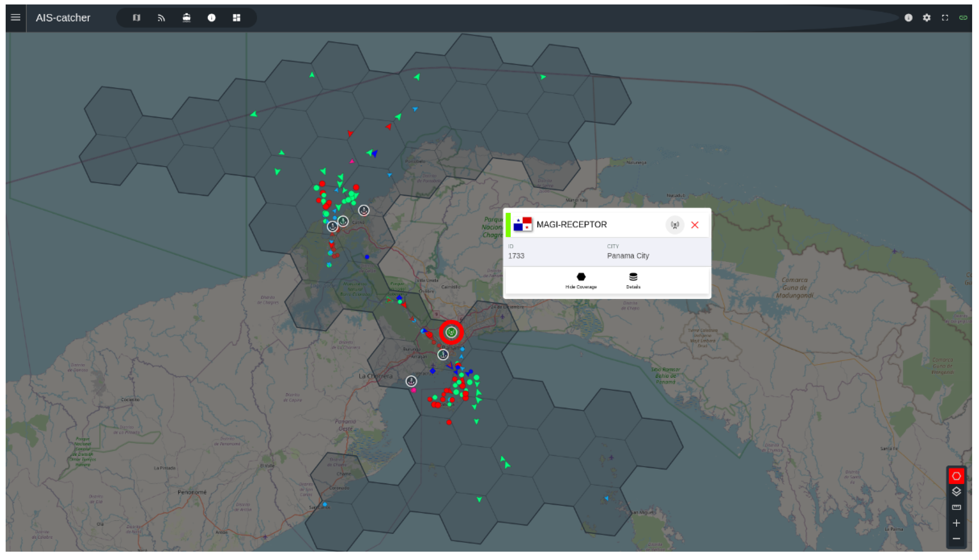Image resolution: width=979 pixels, height=560 pixels.
Task: Click the station antenna icon in card
Action: [x=674, y=225]
